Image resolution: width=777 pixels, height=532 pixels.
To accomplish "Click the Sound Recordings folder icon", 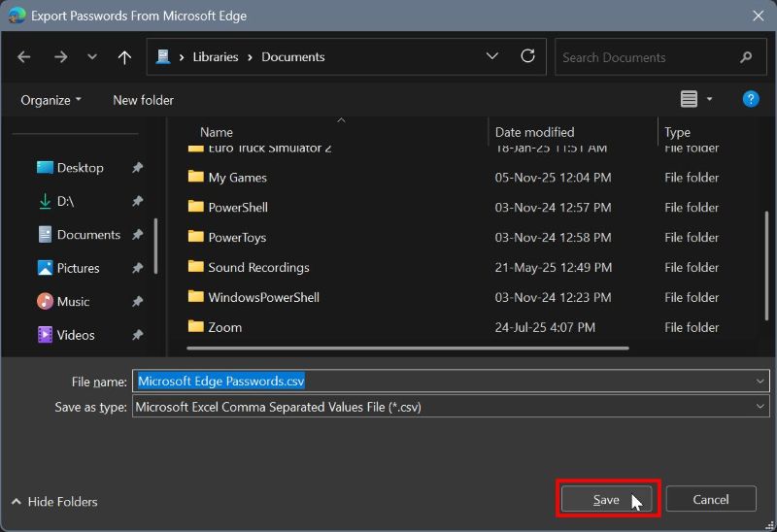I will [x=196, y=267].
